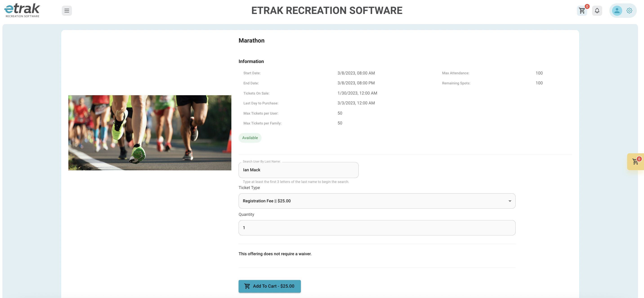Select Last Day to Purchase date 3/3/2023

pos(356,103)
